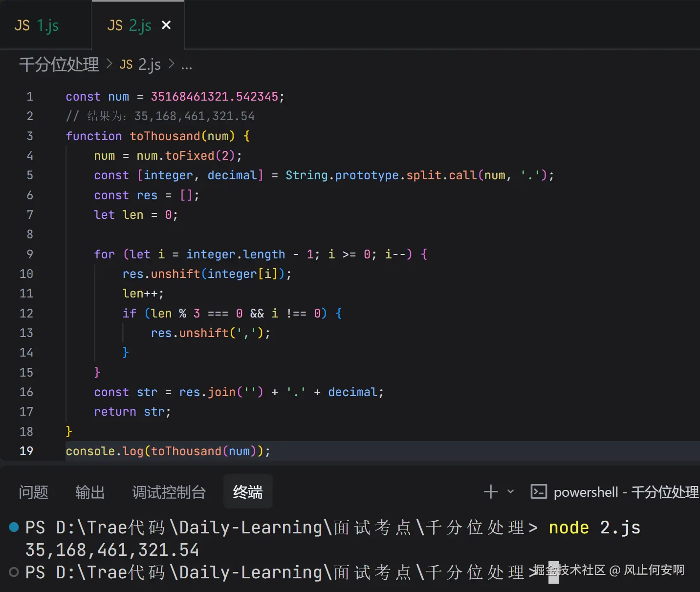
Task: Open the 问题 problems panel tab
Action: click(33, 492)
